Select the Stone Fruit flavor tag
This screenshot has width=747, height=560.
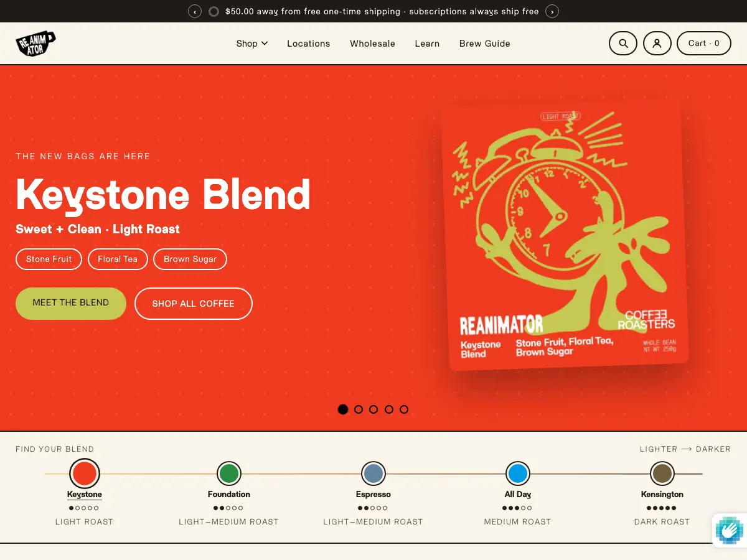pyautogui.click(x=49, y=259)
